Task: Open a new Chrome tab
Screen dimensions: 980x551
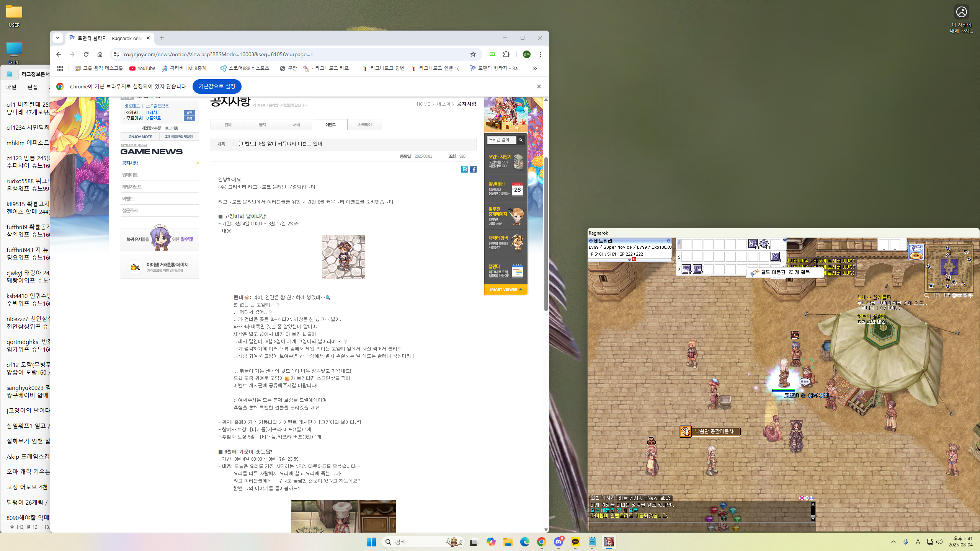Action: (162, 38)
